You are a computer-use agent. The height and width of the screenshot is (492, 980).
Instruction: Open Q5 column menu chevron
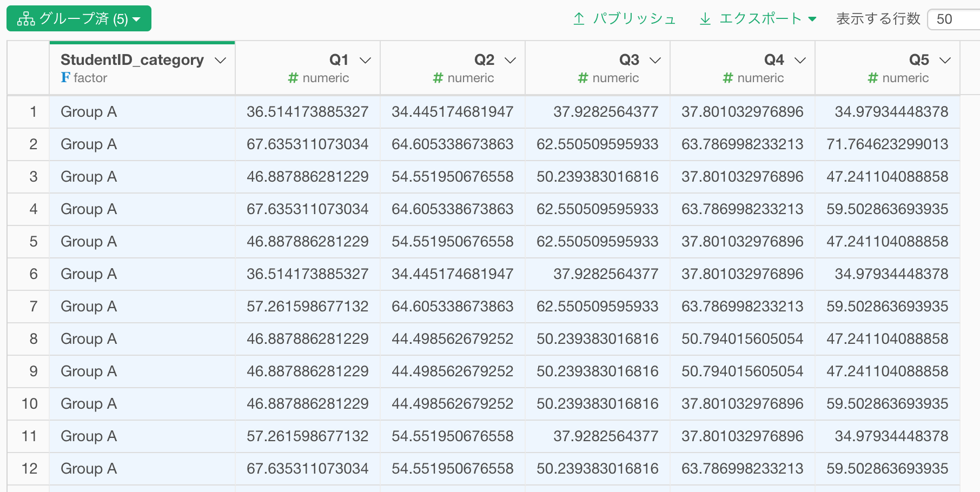tap(945, 60)
